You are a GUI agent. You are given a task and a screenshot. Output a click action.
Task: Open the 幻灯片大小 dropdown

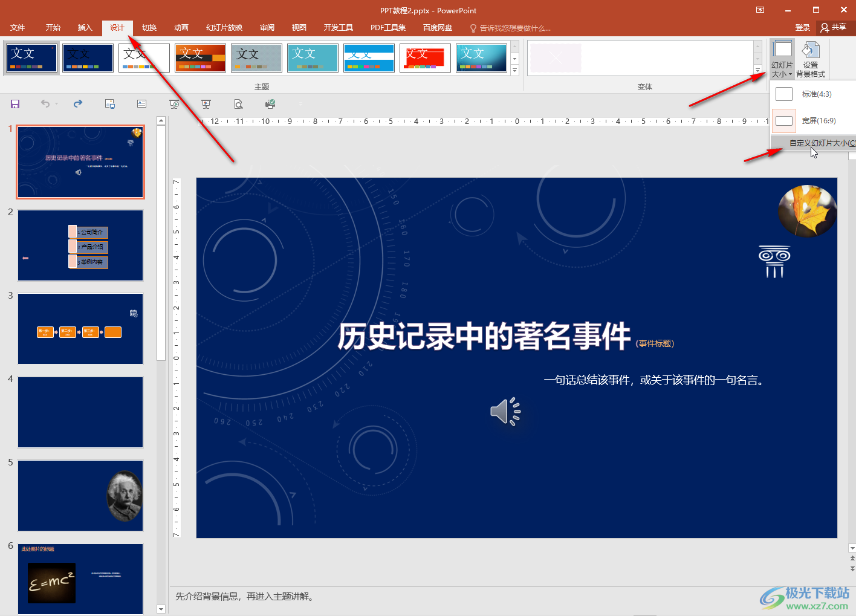point(782,59)
